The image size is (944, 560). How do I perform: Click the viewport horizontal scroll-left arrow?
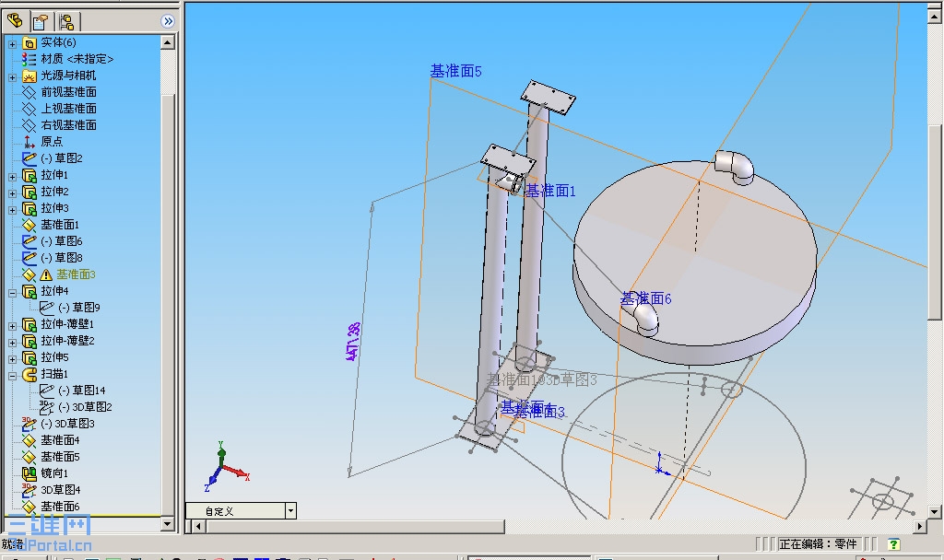pyautogui.click(x=198, y=526)
